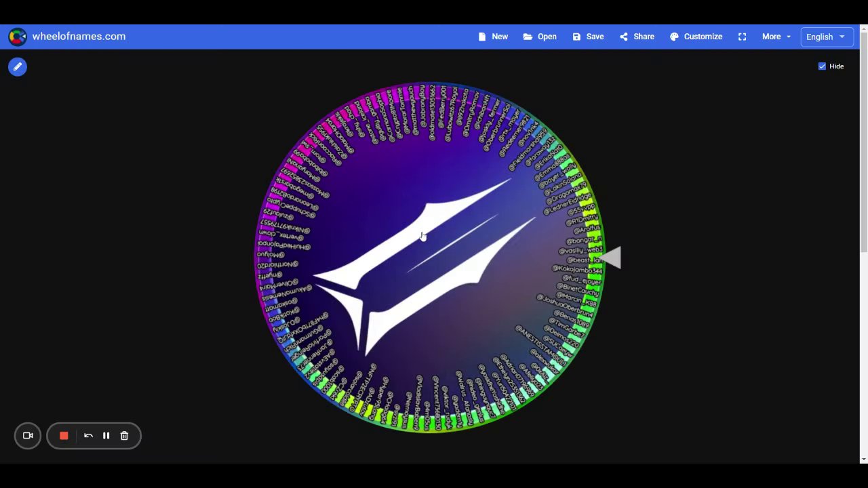Open a saved wheel with Open

[x=540, y=37]
